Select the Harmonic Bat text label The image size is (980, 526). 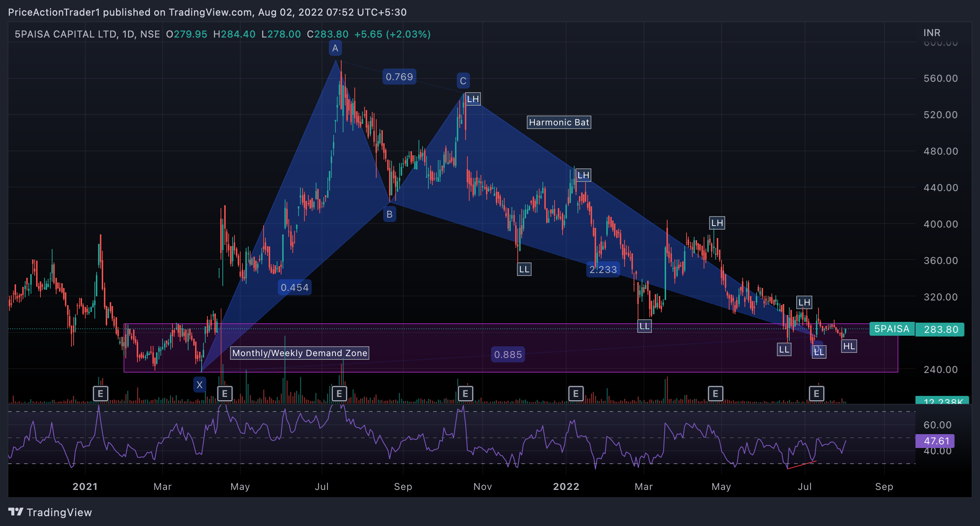[x=559, y=122]
